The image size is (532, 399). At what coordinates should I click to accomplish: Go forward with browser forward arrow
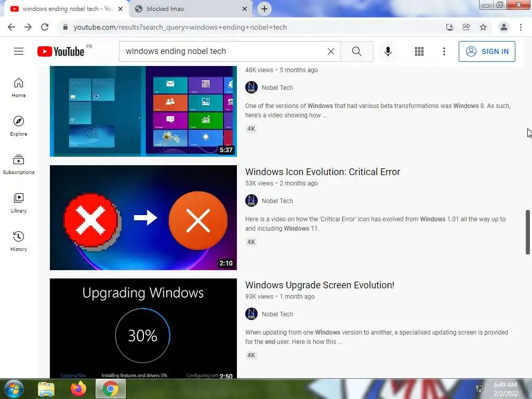point(28,27)
